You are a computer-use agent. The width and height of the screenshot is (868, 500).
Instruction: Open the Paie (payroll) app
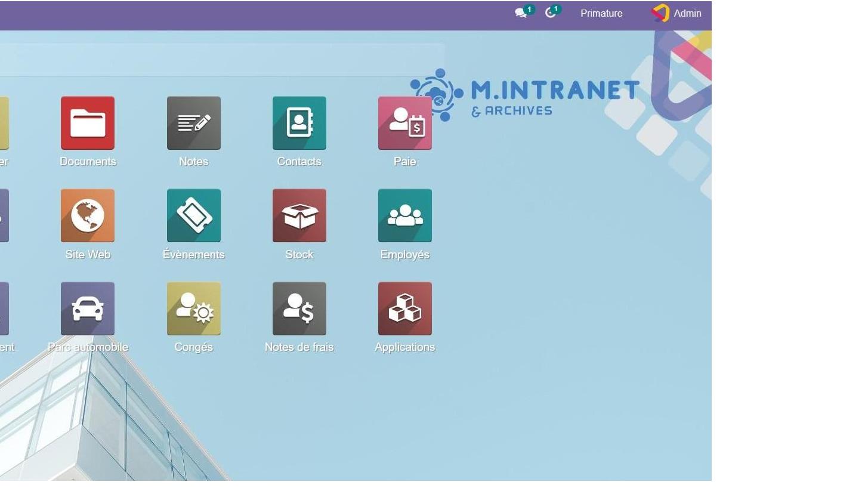coord(404,123)
